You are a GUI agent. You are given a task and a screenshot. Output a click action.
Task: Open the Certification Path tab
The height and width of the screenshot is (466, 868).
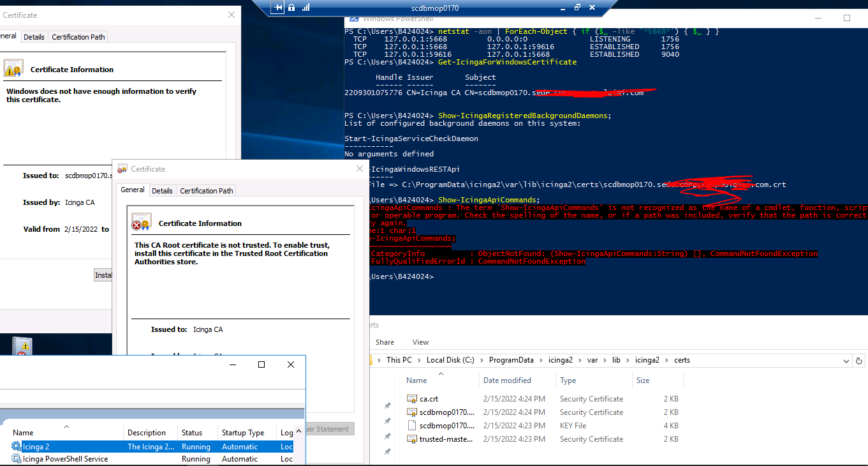click(206, 190)
